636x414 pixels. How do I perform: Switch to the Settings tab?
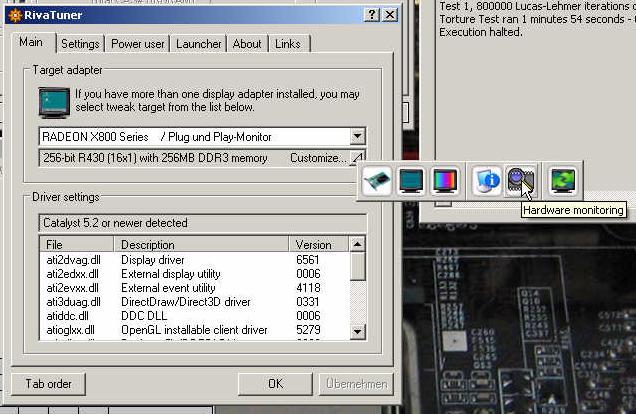(x=80, y=44)
